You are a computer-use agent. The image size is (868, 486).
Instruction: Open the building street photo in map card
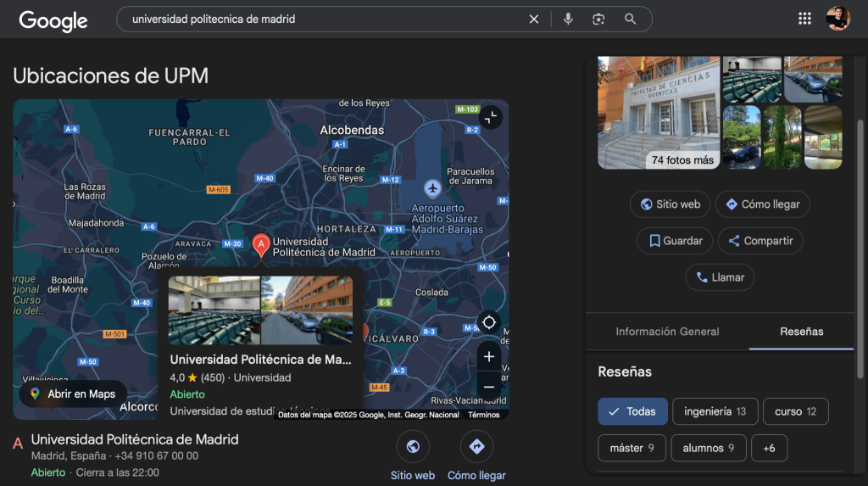(x=307, y=310)
